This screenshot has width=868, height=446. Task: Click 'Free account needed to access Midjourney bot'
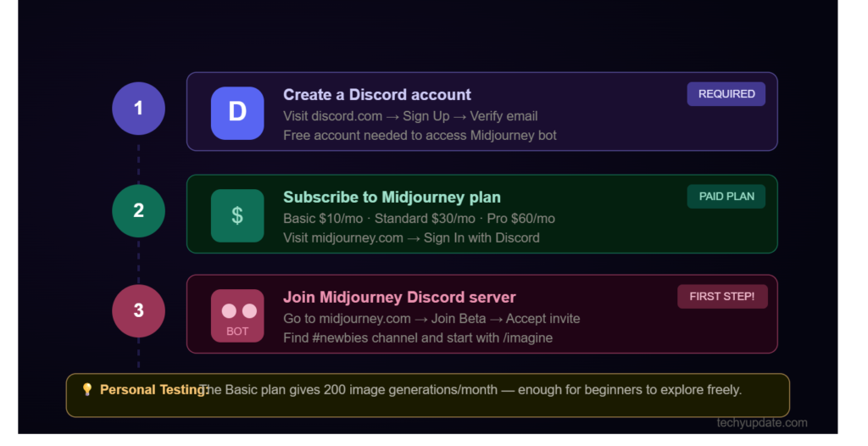coord(420,136)
